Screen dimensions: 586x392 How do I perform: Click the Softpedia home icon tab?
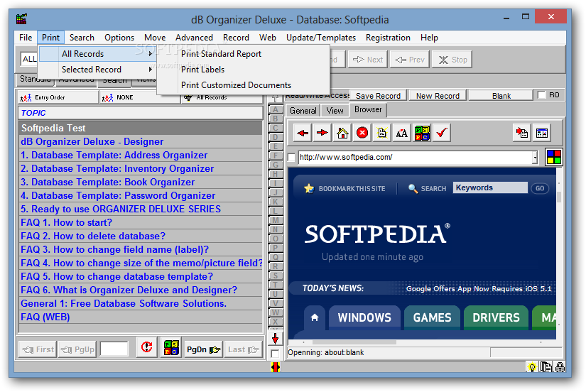point(315,317)
